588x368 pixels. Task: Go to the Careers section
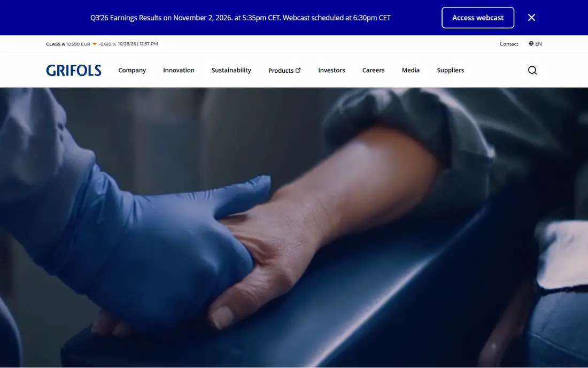[x=373, y=70]
